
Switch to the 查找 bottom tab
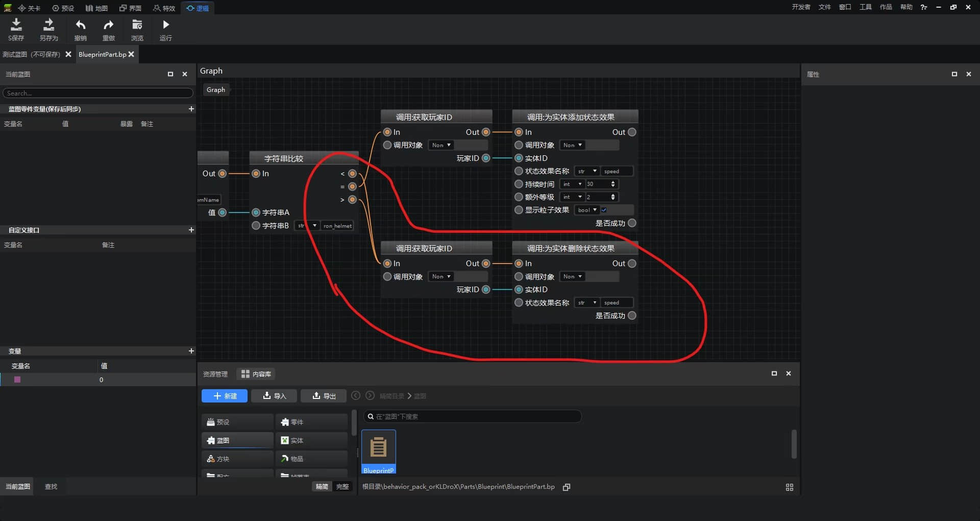[x=51, y=487]
